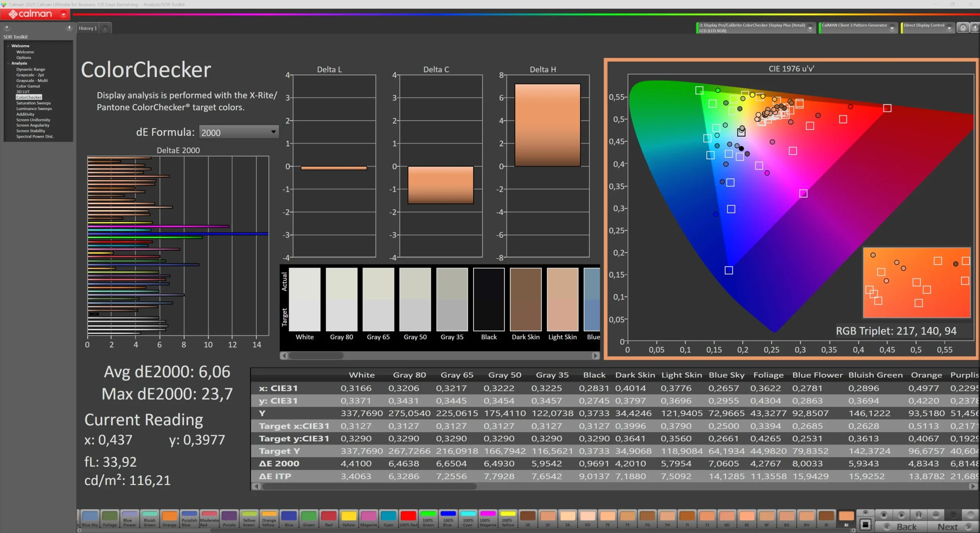Screen dimensions: 980x533
Task: Click the data table horizontal scrollbar
Action: click(369, 486)
